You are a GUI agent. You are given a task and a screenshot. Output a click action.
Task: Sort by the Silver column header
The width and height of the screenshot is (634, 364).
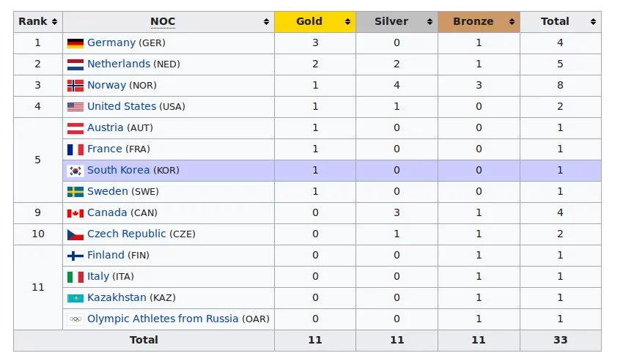point(397,22)
